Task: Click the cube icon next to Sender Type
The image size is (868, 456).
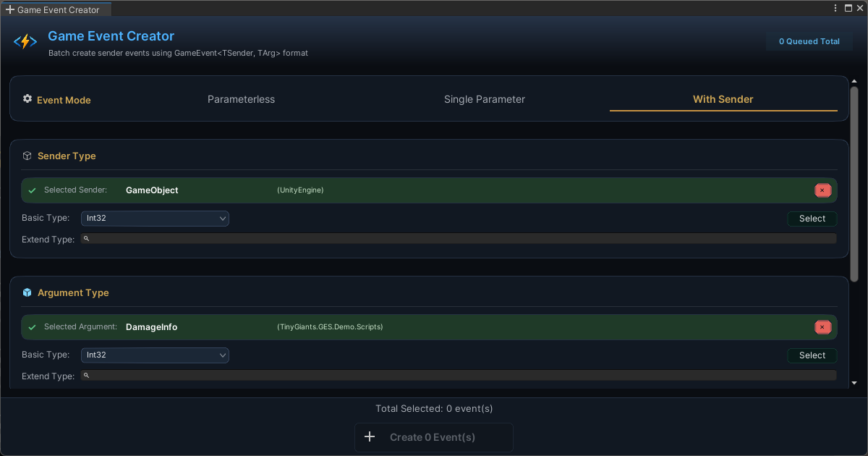Action: [x=27, y=156]
